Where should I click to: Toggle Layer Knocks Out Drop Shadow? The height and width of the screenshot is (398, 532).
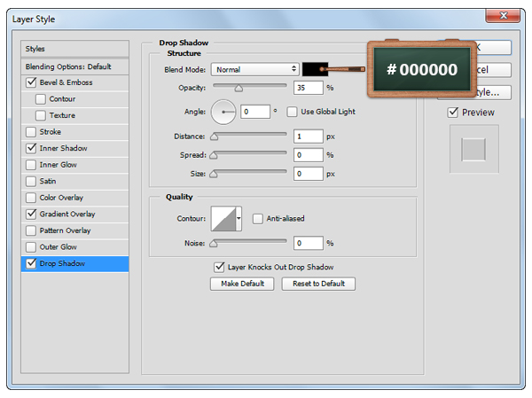219,267
